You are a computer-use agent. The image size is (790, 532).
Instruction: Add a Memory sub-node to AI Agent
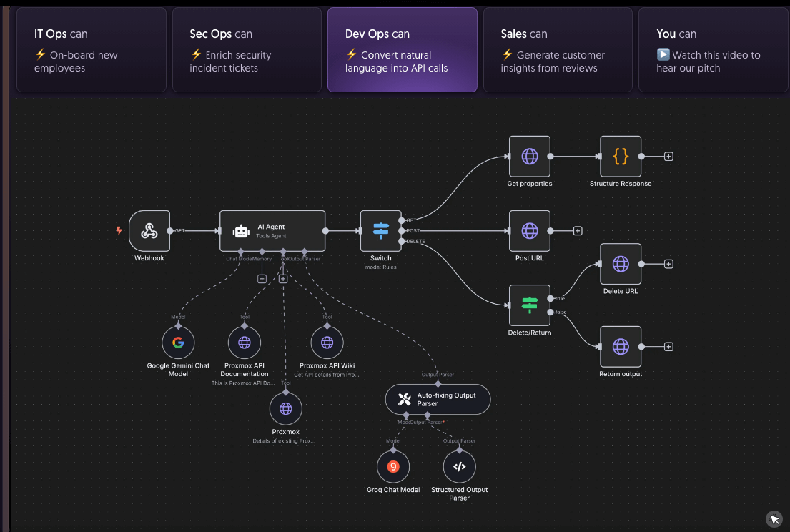pos(262,279)
